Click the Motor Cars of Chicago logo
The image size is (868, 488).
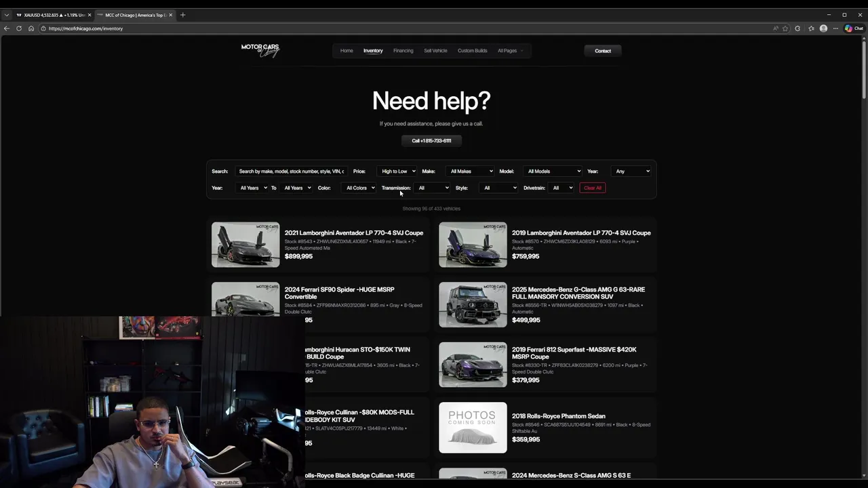coord(260,50)
